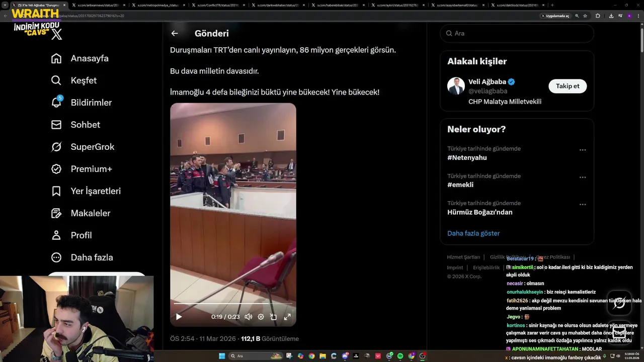The height and width of the screenshot is (362, 644).
Task: Open OBS Studio from the taskbar
Action: (423, 356)
